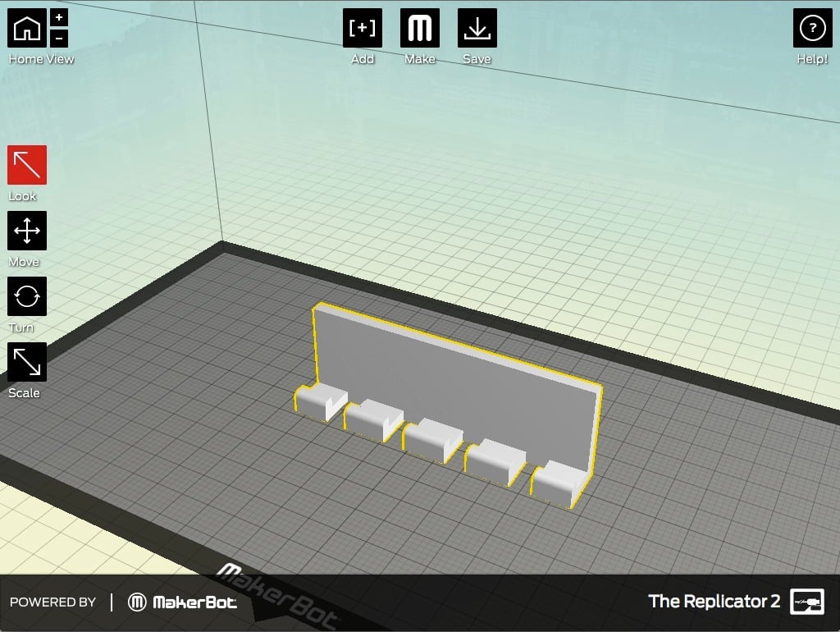The height and width of the screenshot is (632, 840).
Task: Select the red Look tool
Action: 27,165
